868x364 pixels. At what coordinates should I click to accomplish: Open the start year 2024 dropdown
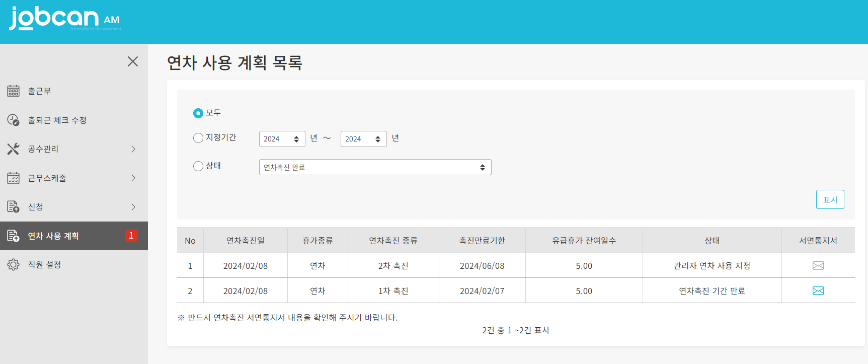282,139
